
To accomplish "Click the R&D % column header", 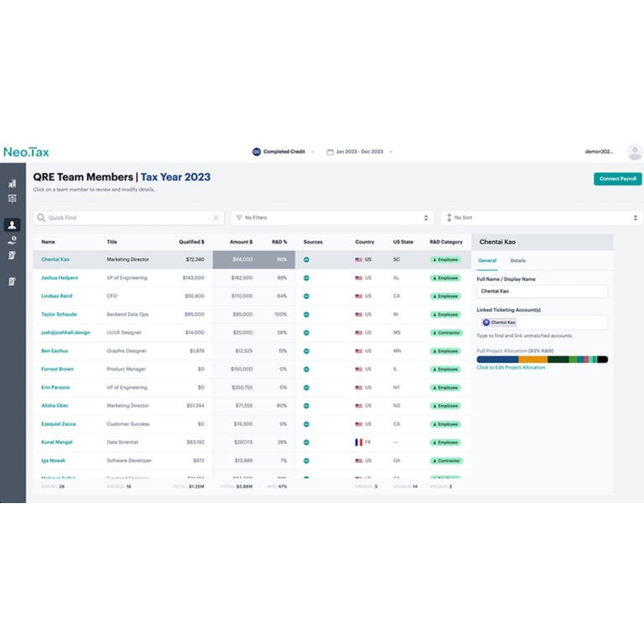I will (x=279, y=241).
